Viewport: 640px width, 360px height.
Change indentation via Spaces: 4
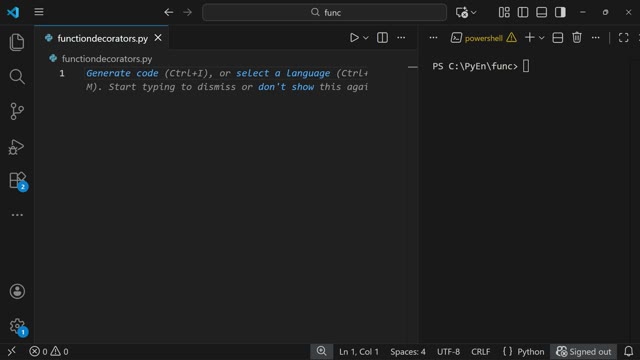(408, 352)
